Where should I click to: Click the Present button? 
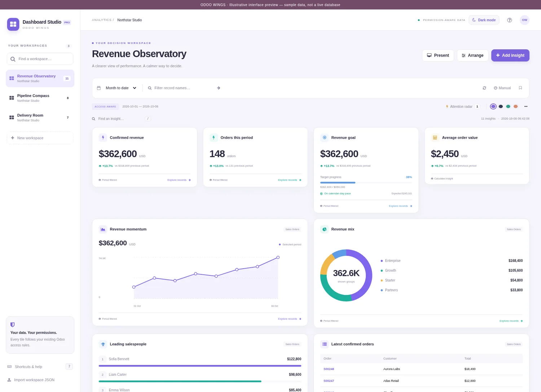[438, 55]
